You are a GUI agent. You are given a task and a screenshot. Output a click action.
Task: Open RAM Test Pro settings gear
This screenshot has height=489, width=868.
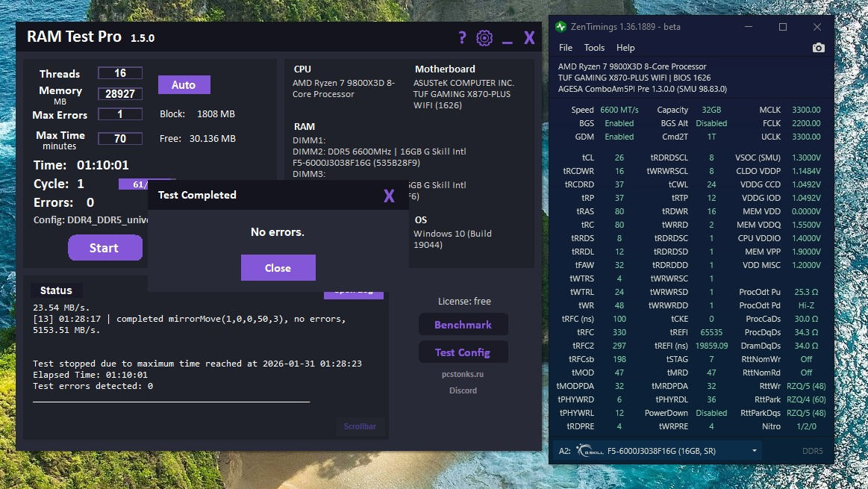484,37
